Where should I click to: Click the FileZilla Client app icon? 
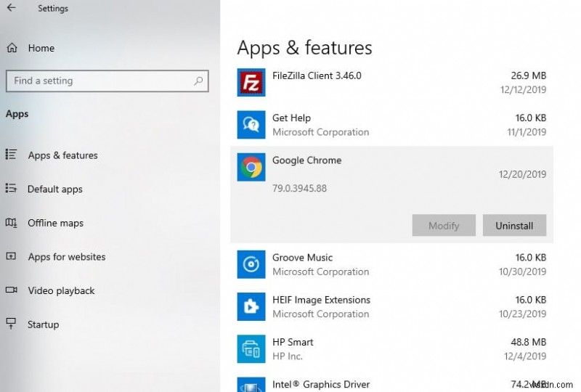[x=251, y=82]
